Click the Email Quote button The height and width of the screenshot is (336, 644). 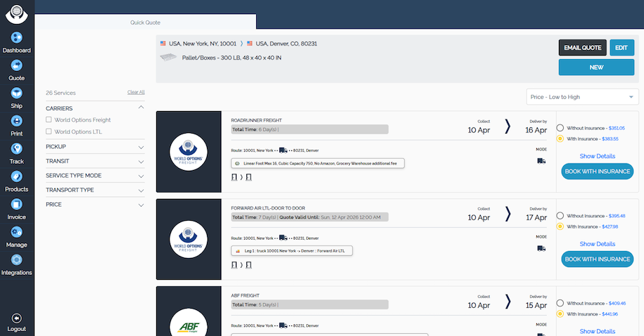[582, 48]
